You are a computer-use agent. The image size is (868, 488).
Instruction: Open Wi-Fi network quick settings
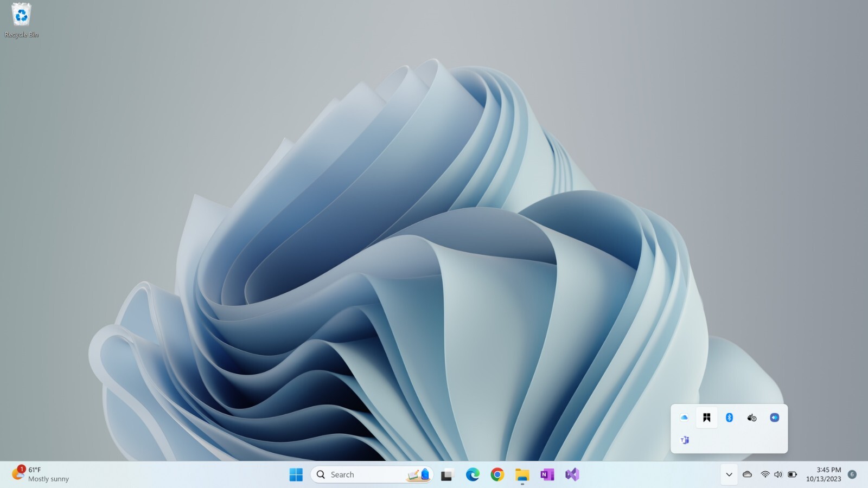pos(765,474)
